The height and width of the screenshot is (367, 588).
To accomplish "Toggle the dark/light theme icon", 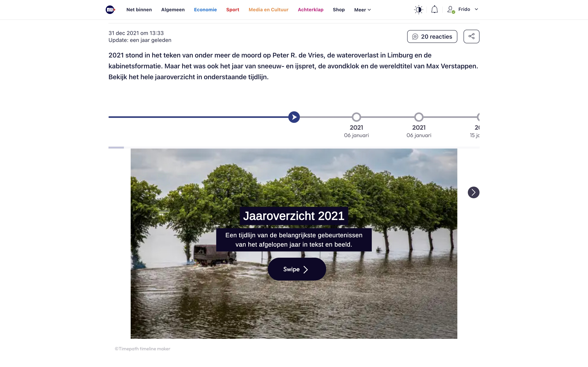I will 418,10.
